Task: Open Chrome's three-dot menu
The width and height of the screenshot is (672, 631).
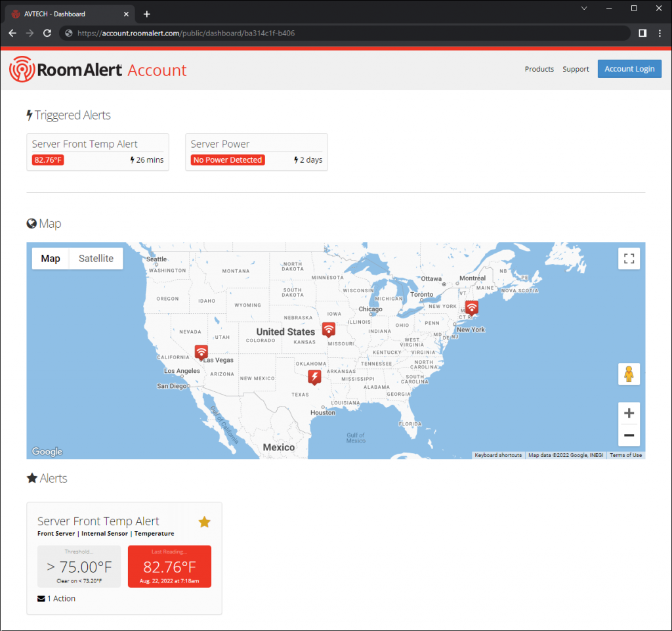Action: click(x=658, y=33)
